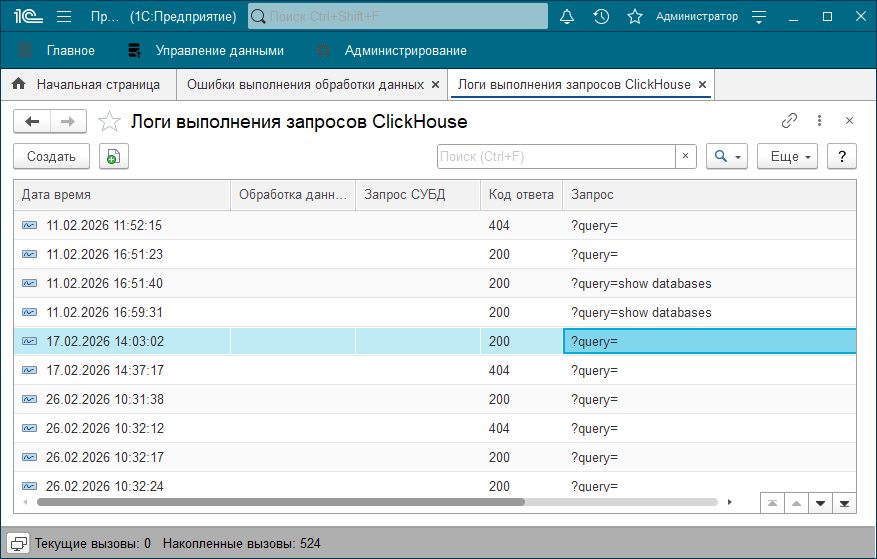Open the calls indicator icon in status bar
The height and width of the screenshot is (559, 877).
tap(18, 543)
